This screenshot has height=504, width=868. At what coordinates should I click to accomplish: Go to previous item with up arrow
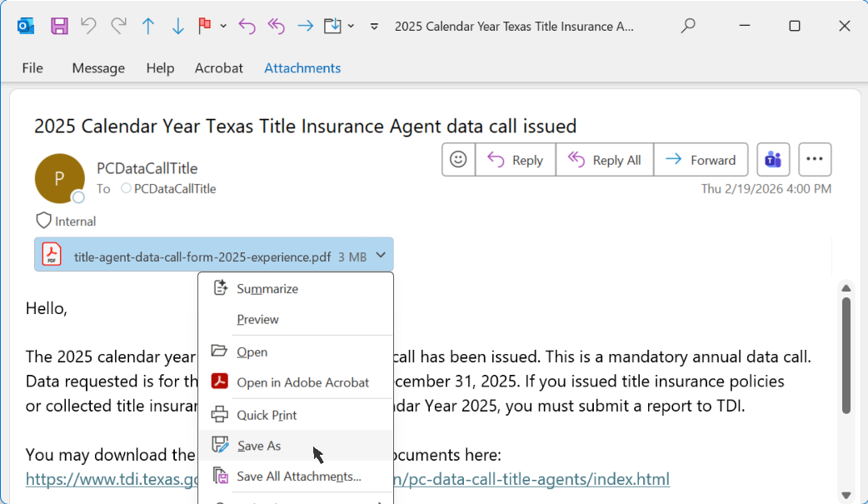pyautogui.click(x=148, y=26)
